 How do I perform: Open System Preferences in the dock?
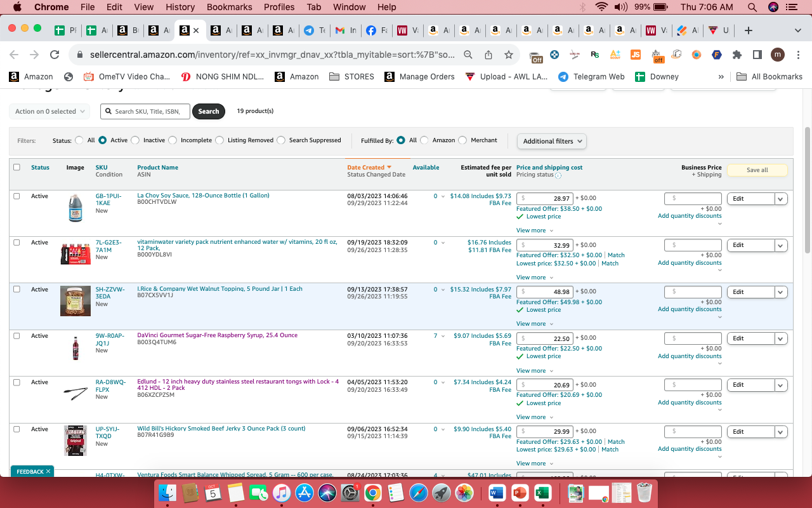[350, 492]
